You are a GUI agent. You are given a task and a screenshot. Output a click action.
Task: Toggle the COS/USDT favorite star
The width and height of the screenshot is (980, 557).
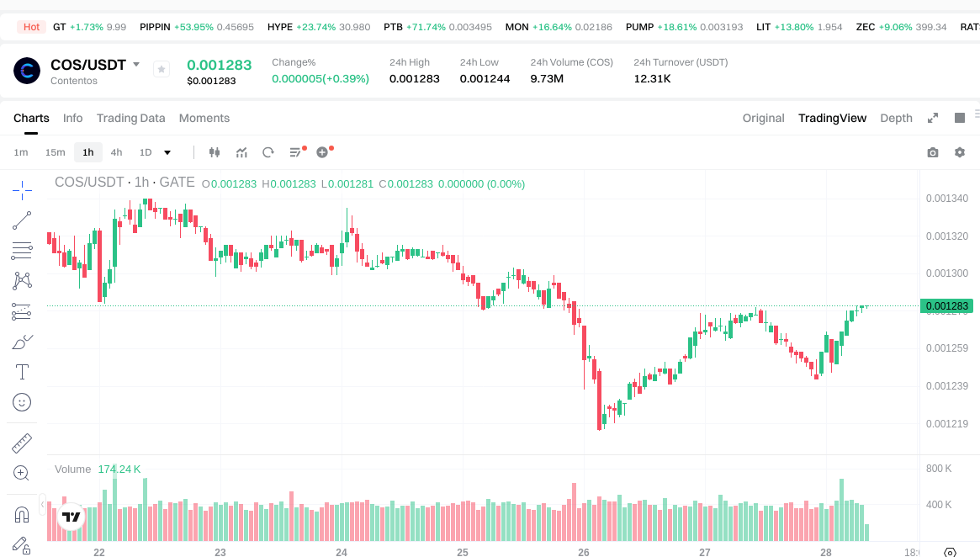162,70
